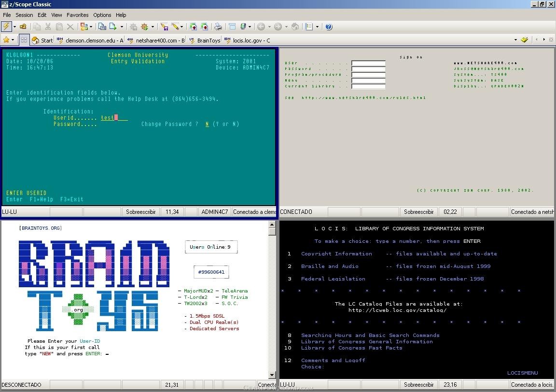Click the Favorites star icon
The image size is (556, 392).
click(6, 40)
